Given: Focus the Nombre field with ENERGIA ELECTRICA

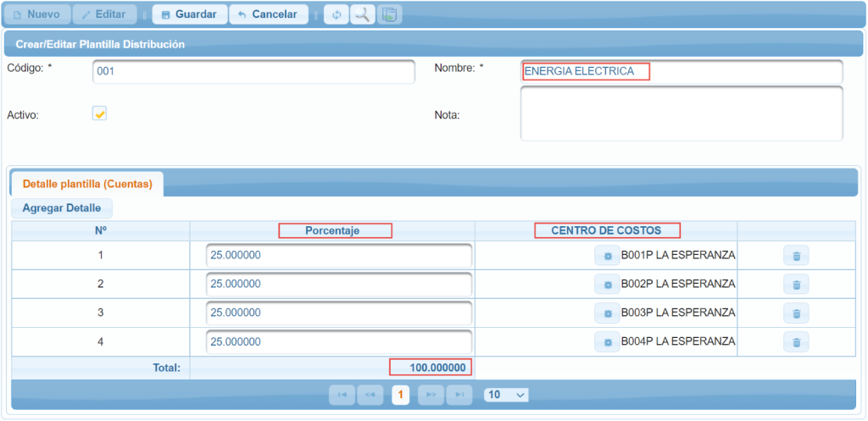Looking at the screenshot, I should (x=682, y=72).
